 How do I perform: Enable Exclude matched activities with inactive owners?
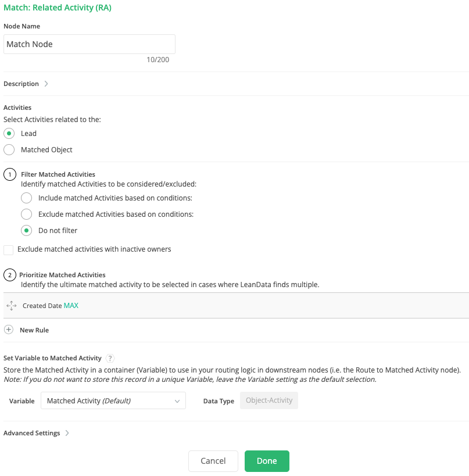pyautogui.click(x=9, y=249)
